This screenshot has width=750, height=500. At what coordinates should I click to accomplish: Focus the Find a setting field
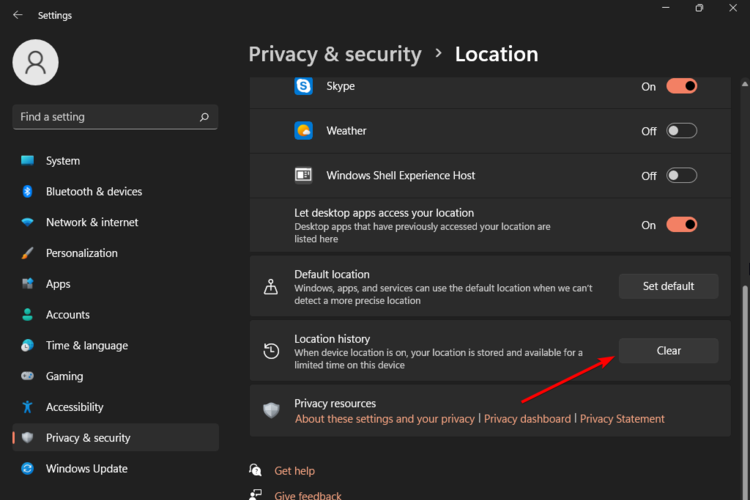pyautogui.click(x=105, y=117)
